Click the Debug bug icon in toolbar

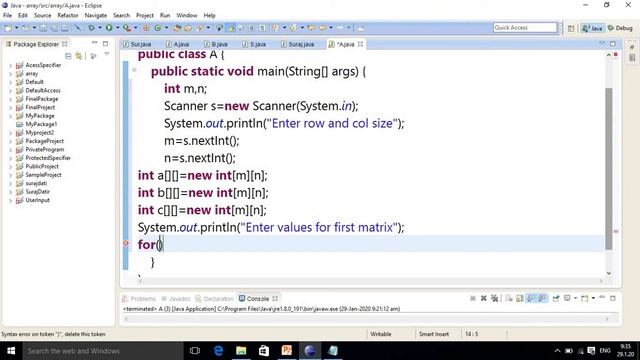pos(91,28)
